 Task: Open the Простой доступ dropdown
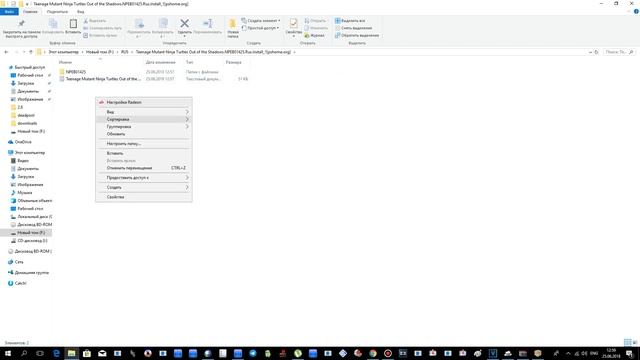[260, 28]
